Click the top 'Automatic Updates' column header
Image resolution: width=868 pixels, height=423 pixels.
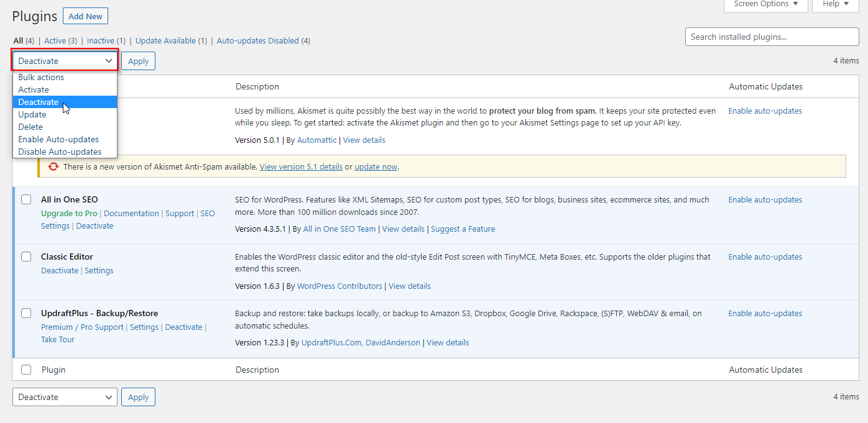766,87
